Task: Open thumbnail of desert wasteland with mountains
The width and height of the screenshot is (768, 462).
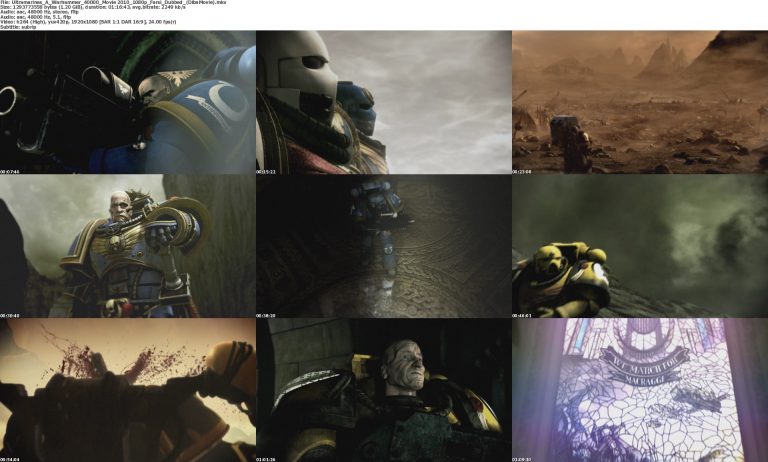Action: [640, 102]
